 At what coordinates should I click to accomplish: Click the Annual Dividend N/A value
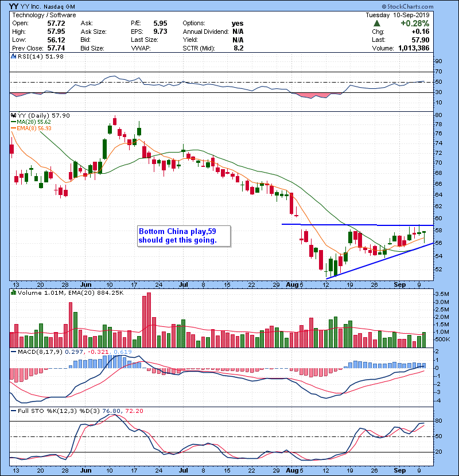pyautogui.click(x=238, y=32)
